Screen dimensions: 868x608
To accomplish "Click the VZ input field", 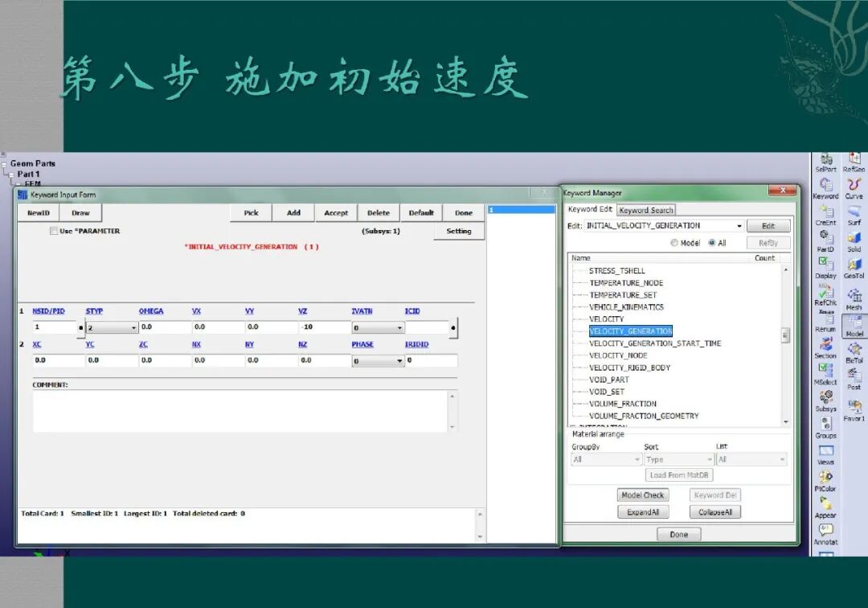I will tap(325, 327).
